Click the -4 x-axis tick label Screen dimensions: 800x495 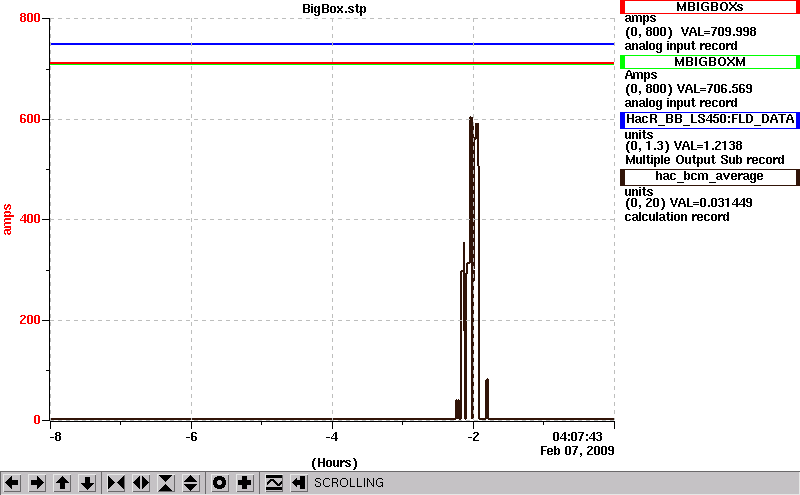pyautogui.click(x=332, y=437)
